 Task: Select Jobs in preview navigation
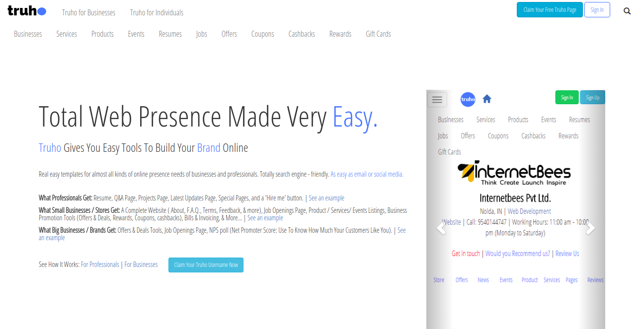443,135
